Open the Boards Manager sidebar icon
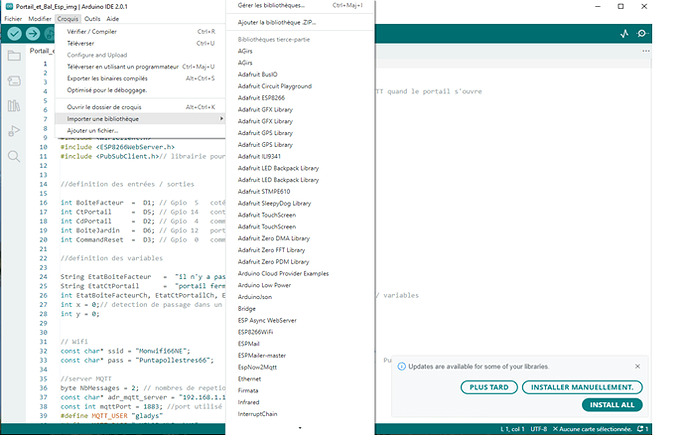This screenshot has width=690, height=448. click(15, 81)
